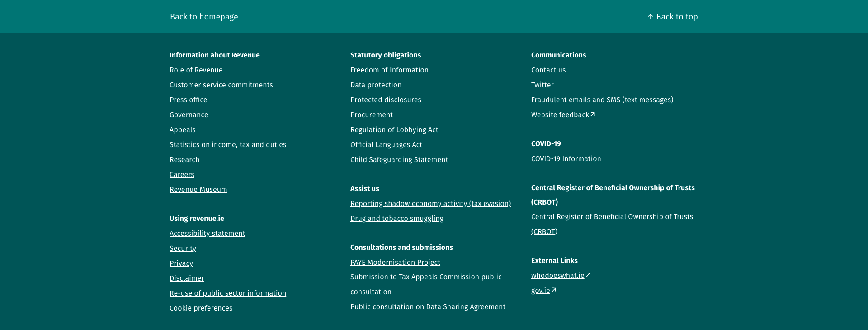View COVID-19 Information page
The image size is (868, 330).
click(566, 159)
